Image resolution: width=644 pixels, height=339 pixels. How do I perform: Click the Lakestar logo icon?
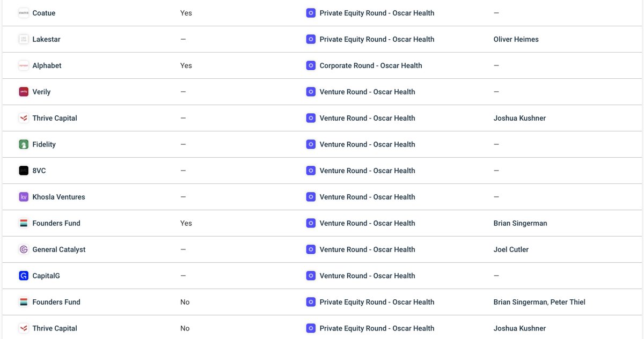pyautogui.click(x=24, y=39)
